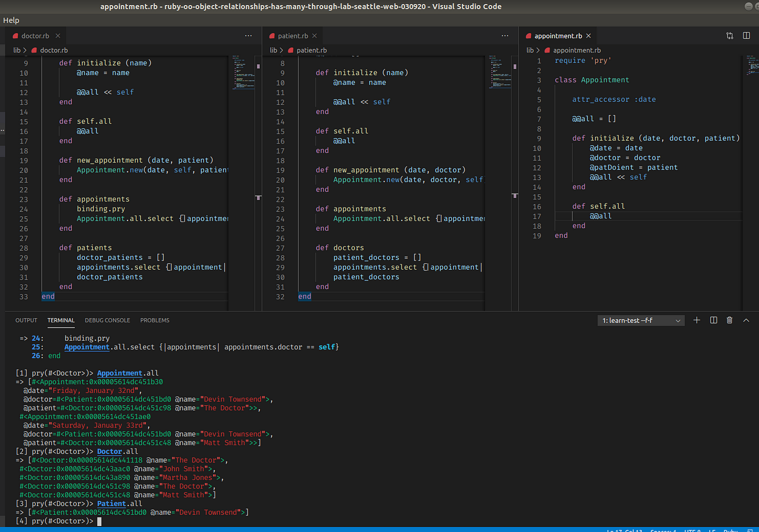Screen dimensions: 759x532
Task: Close the doctor.rb tab
Action: click(x=57, y=36)
